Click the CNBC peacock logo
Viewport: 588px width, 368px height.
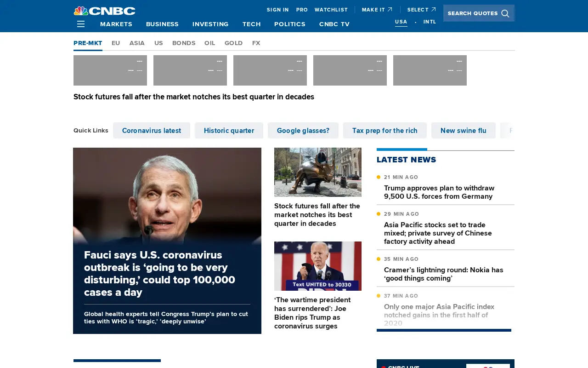pyautogui.click(x=104, y=11)
